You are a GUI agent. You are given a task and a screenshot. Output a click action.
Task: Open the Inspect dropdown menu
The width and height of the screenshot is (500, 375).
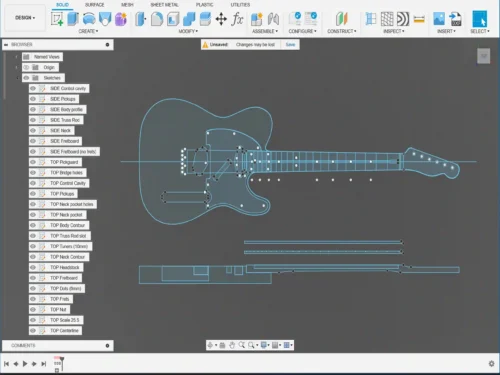394,31
